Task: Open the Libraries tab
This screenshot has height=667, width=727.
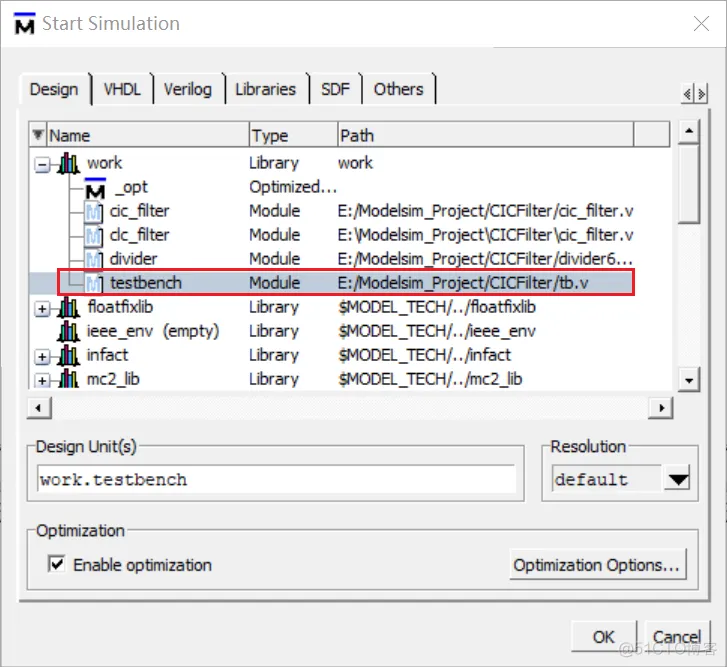Action: [x=266, y=89]
